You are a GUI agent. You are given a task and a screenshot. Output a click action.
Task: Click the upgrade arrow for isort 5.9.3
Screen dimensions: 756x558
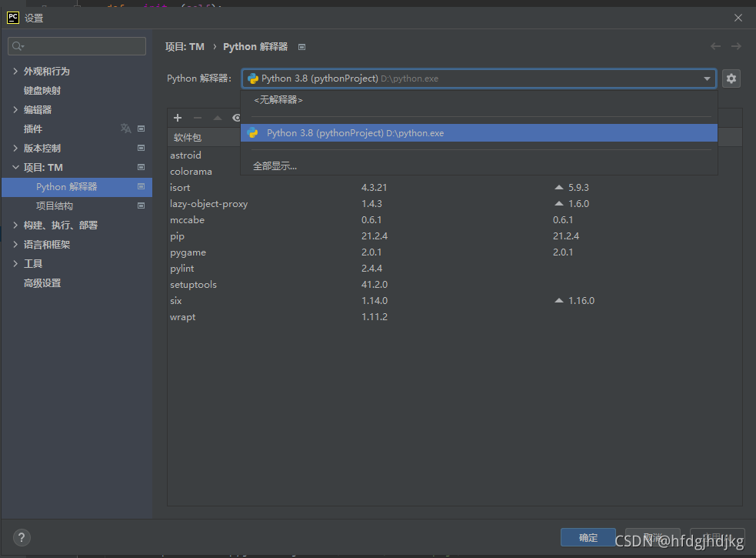pyautogui.click(x=559, y=187)
